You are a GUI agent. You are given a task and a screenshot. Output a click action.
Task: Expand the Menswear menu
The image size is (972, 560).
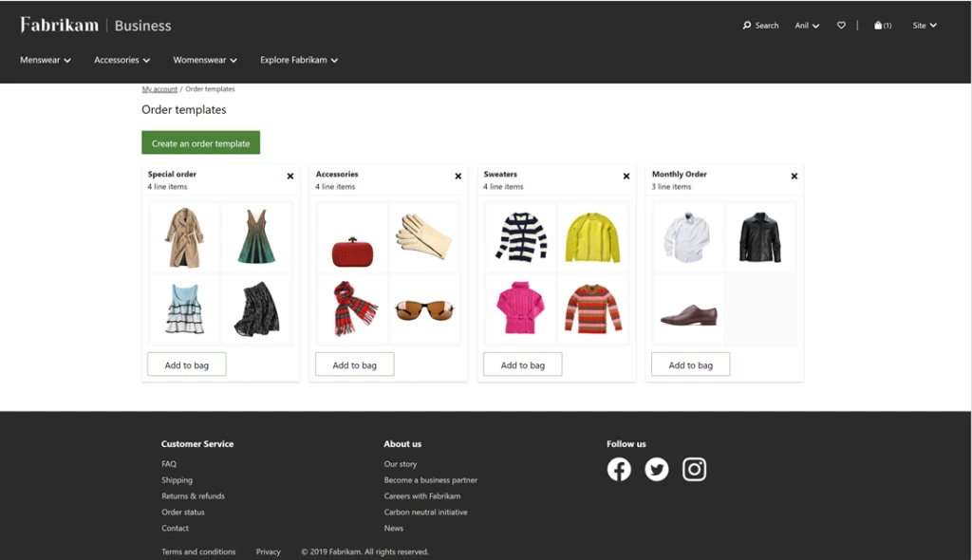pos(45,60)
